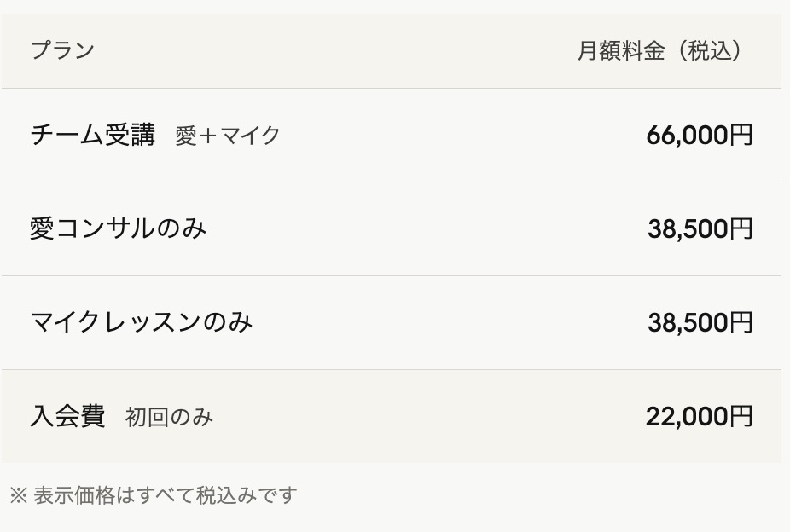Click the 入会費 label
Viewport: 790px width, 532px height.
67,416
